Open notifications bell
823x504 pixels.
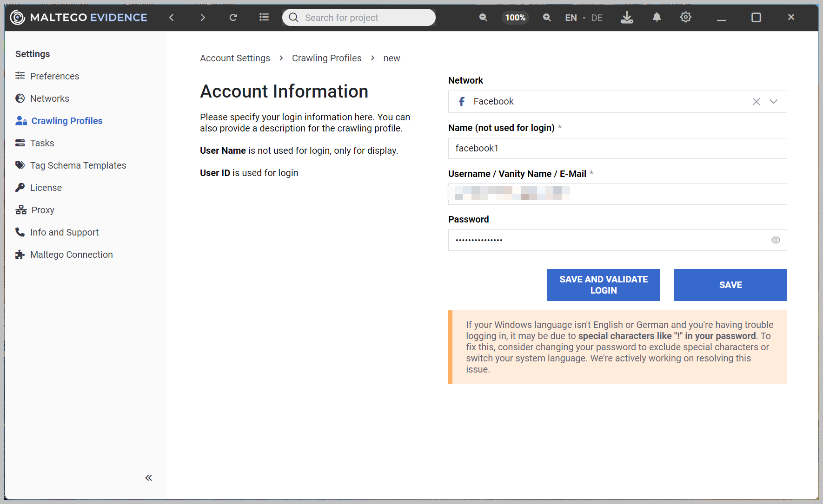(x=657, y=18)
